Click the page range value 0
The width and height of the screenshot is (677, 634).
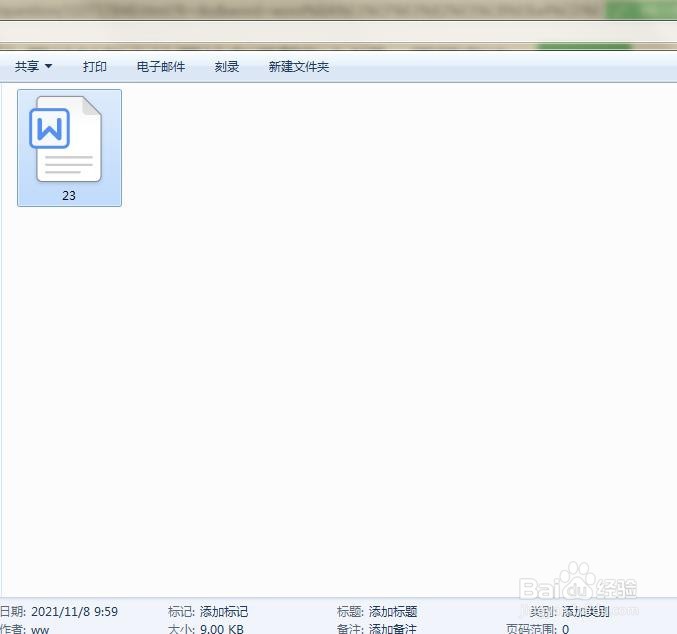565,629
